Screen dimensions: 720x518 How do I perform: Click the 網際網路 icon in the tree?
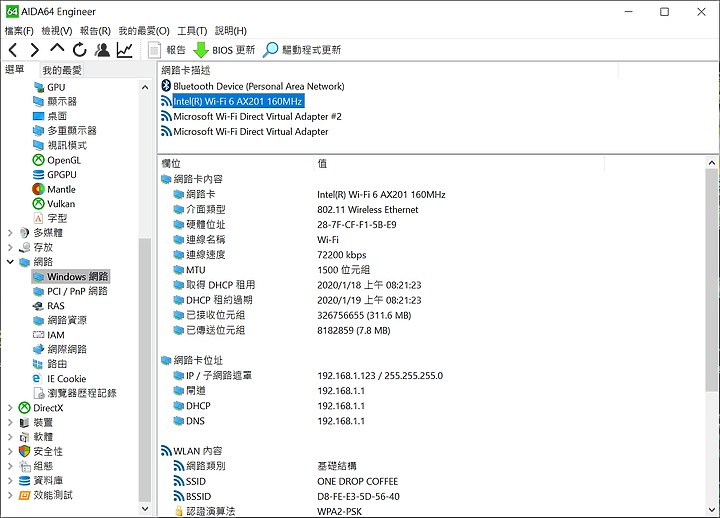pos(39,349)
